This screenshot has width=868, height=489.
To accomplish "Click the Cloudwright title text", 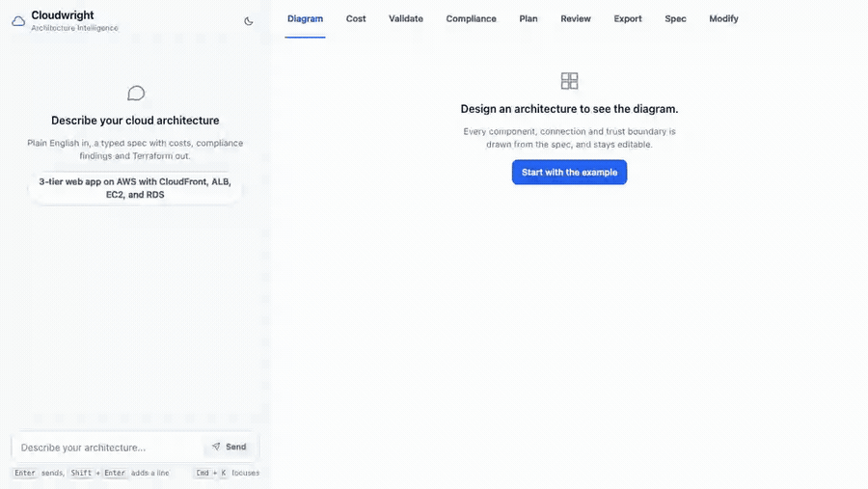I will click(63, 15).
